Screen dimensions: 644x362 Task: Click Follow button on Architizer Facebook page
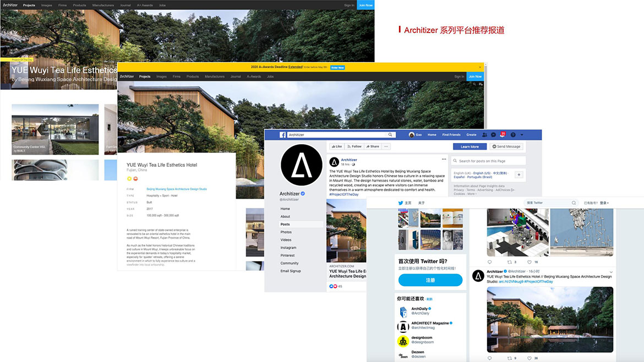tap(354, 146)
